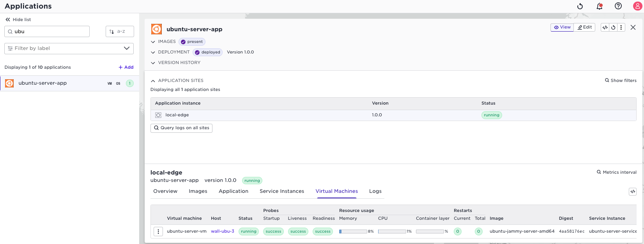644x244 pixels.
Task: Click the Version column header in sites table
Action: coord(380,103)
